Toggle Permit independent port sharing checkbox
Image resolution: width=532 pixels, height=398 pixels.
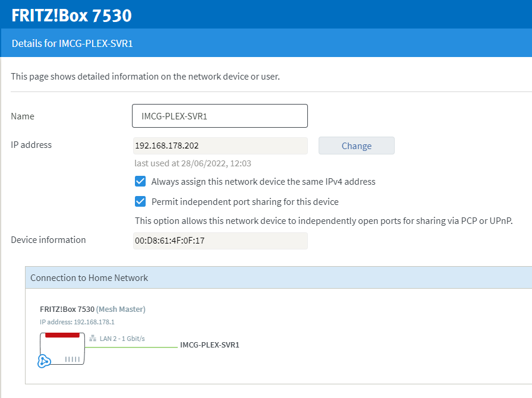pyautogui.click(x=140, y=201)
